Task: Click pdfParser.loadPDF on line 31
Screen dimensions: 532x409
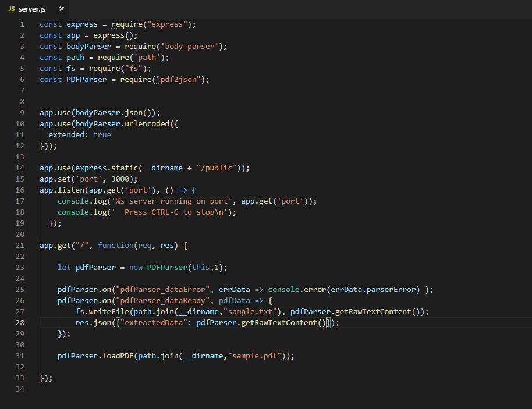Action: tap(95, 356)
